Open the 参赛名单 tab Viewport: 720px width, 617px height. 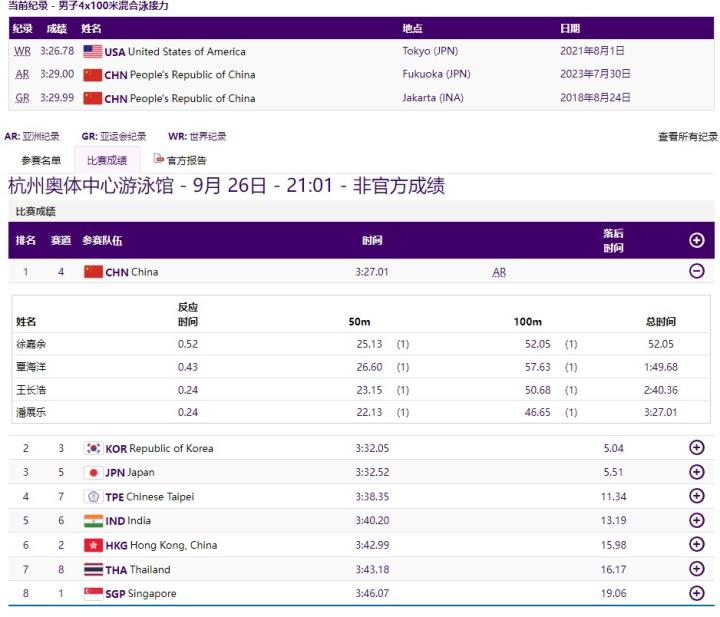pos(41,160)
